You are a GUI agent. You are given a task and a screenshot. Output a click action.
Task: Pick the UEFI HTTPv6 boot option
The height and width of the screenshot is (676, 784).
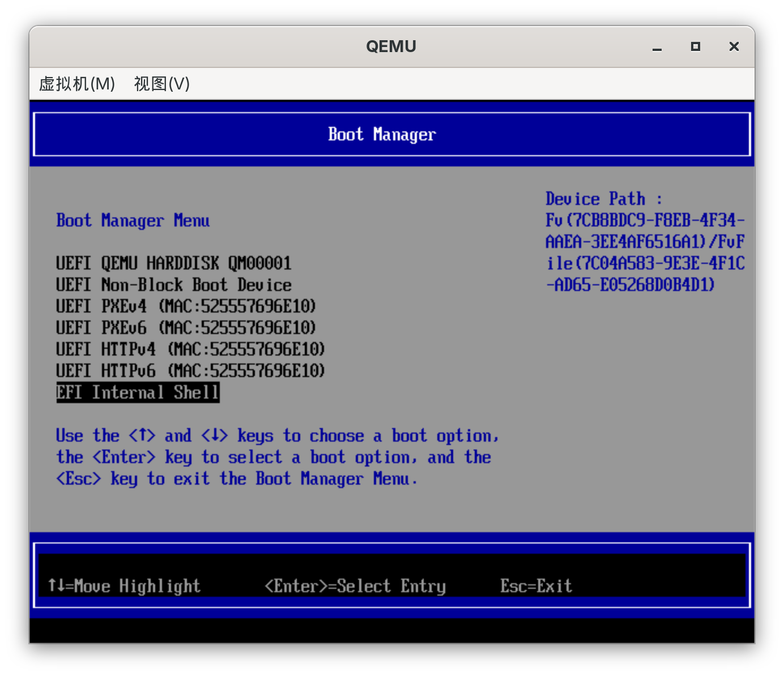click(x=190, y=371)
